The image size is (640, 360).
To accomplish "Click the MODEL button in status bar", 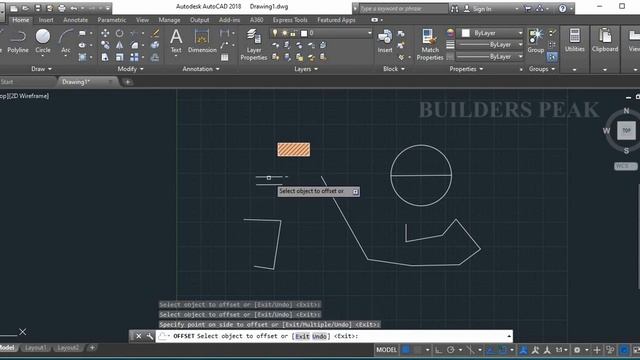I will (x=386, y=350).
